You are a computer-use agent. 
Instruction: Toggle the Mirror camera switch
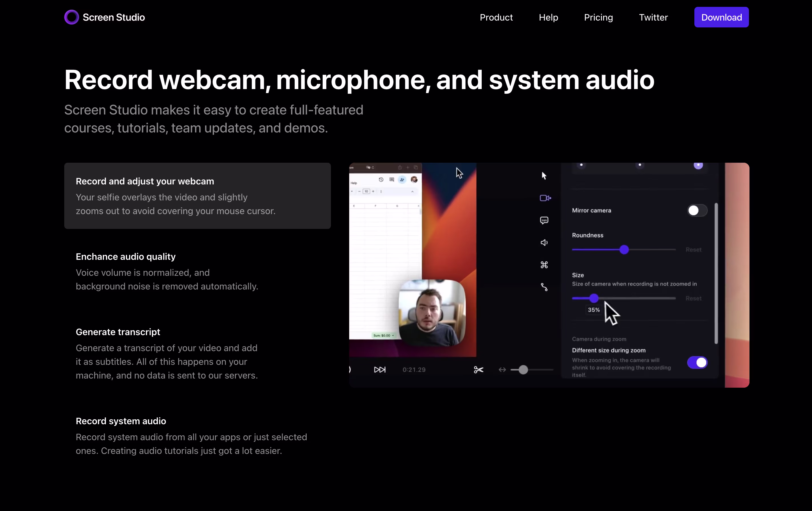697,210
